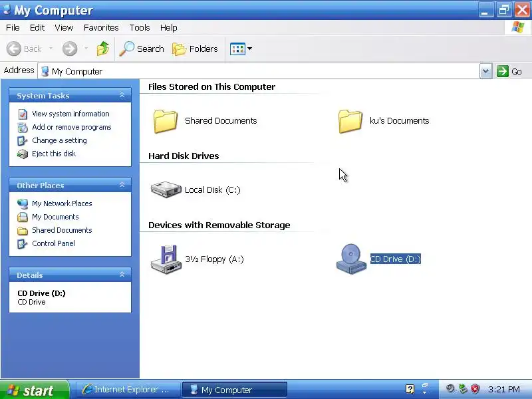This screenshot has width=532, height=399.
Task: Click the Local Disk (C:) label text
Action: (x=212, y=190)
